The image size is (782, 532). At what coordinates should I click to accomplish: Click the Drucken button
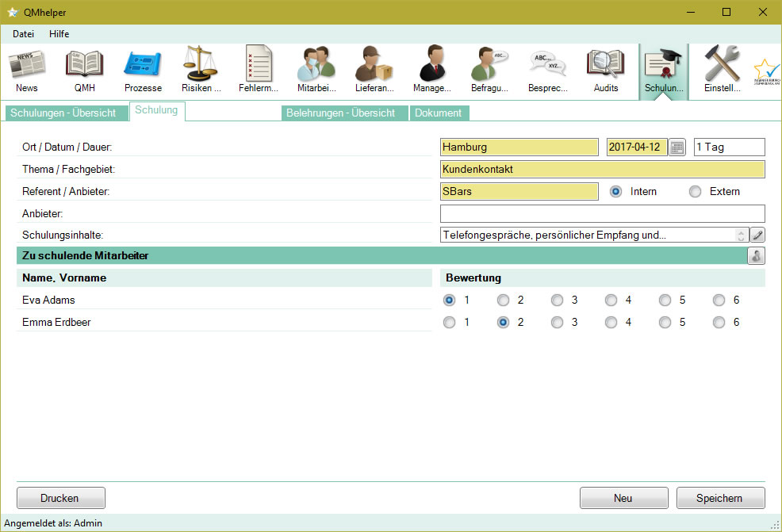coord(60,498)
